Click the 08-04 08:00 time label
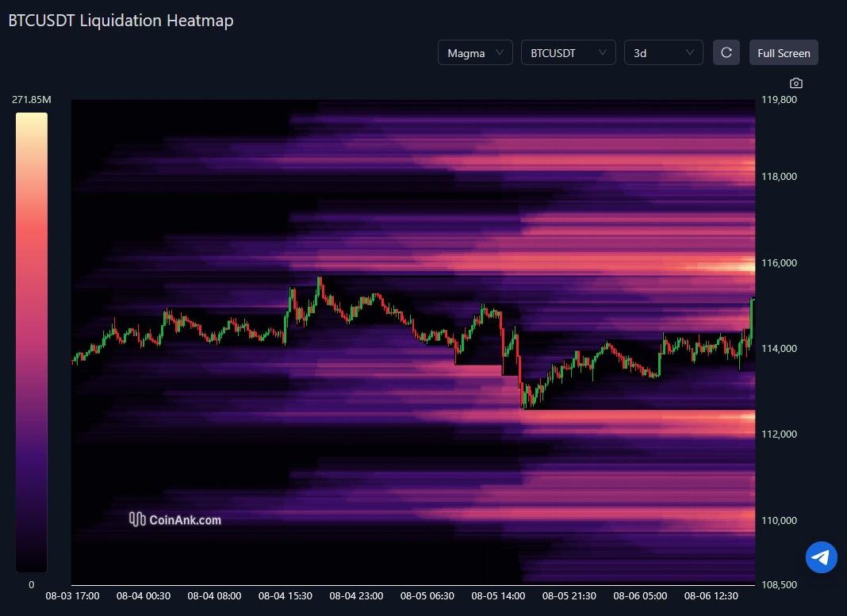This screenshot has width=847, height=616. 214,596
